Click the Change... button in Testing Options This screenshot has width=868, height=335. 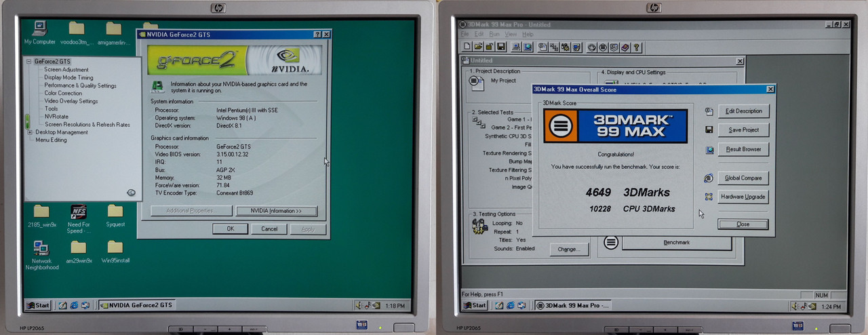(568, 249)
